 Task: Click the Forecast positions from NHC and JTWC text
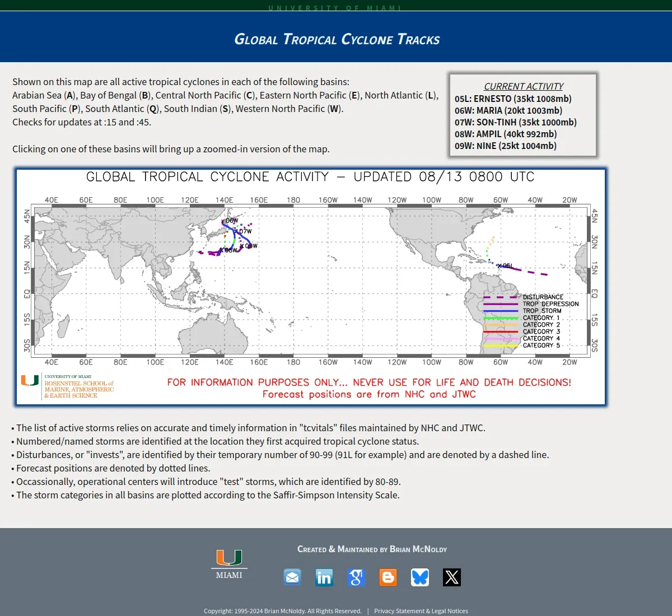point(369,394)
